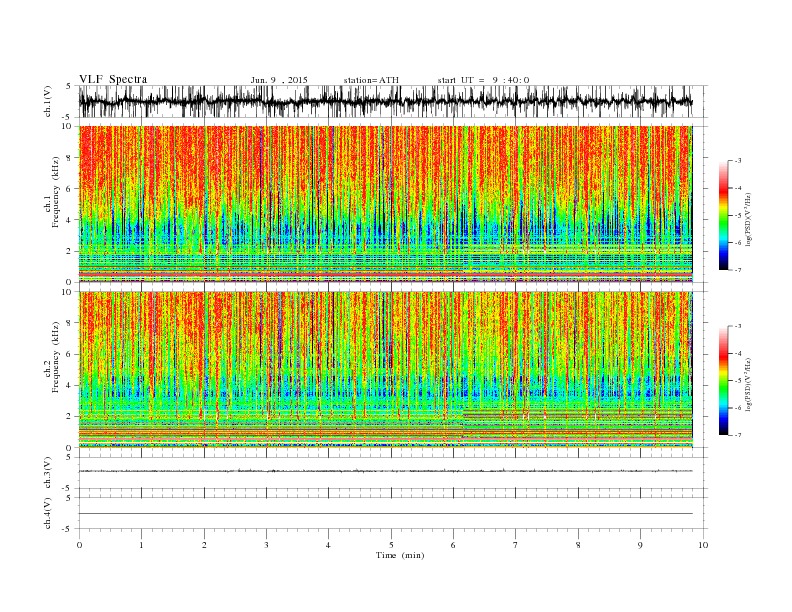Click the "8" kHz tick on ch.1 frequency axis
This screenshot has width=792, height=612.
tap(70, 158)
